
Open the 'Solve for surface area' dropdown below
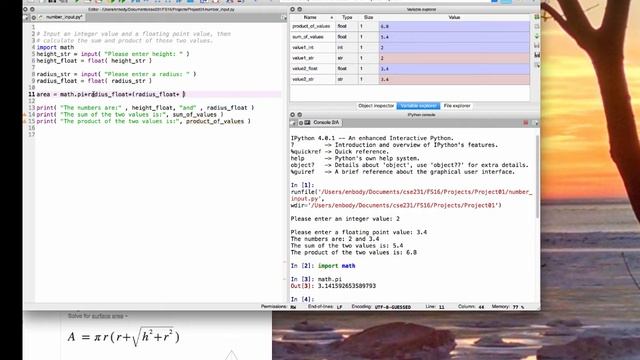tap(98, 316)
